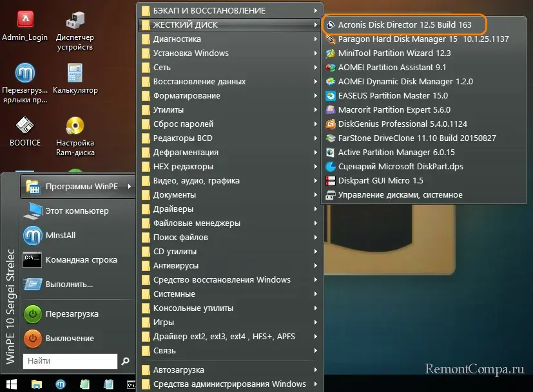Viewport: 533px width, 392px height.
Task: Expand the ЖЕСТКИЙ ДИСК submenu arrow
Action: [316, 24]
